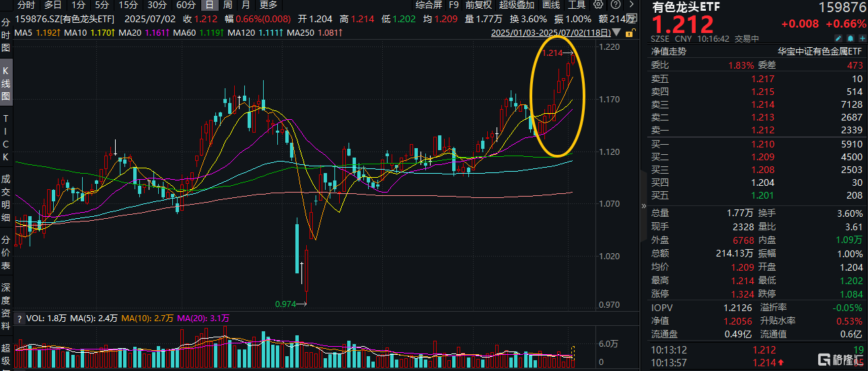The width and height of the screenshot is (868, 371).
Task: Click the 卖五 1.217 order row
Action: (x=756, y=79)
